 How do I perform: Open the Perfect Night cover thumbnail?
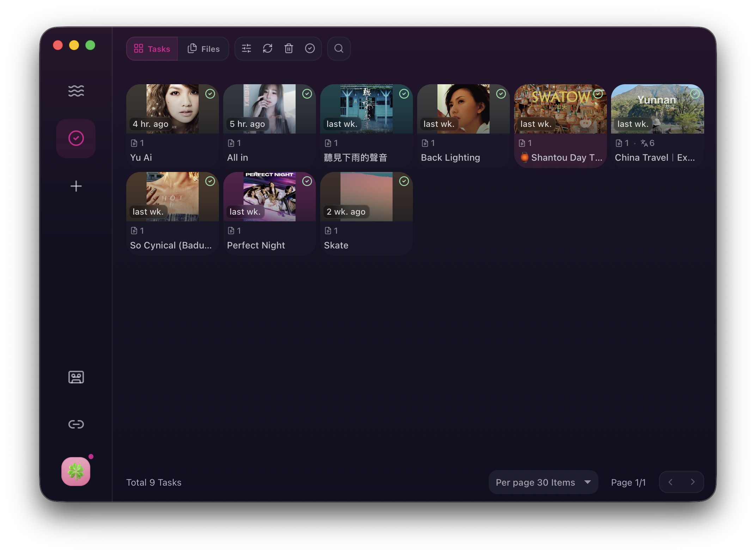(x=269, y=197)
